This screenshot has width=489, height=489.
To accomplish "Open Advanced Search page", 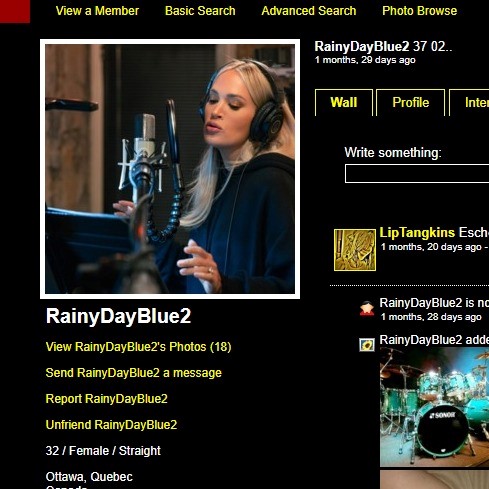I will point(309,11).
